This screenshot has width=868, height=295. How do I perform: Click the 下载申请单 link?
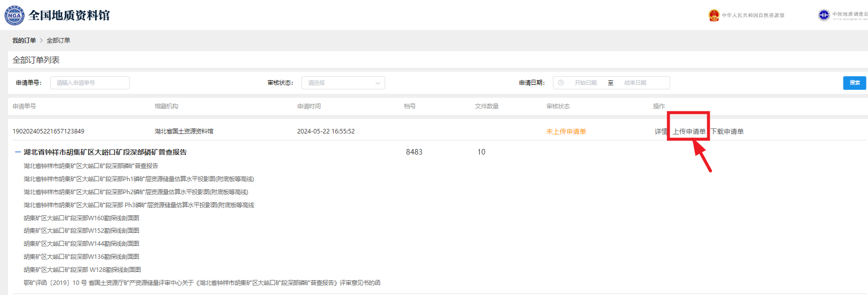pyautogui.click(x=727, y=131)
